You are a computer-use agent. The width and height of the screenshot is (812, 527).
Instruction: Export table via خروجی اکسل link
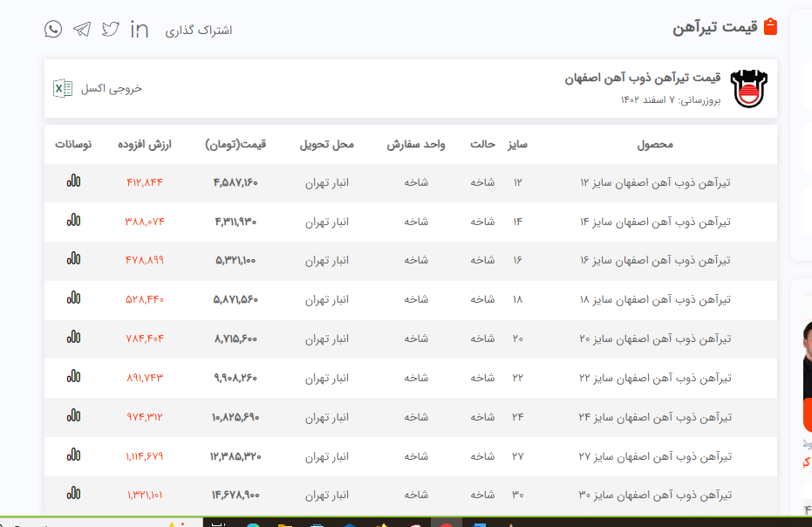(111, 88)
